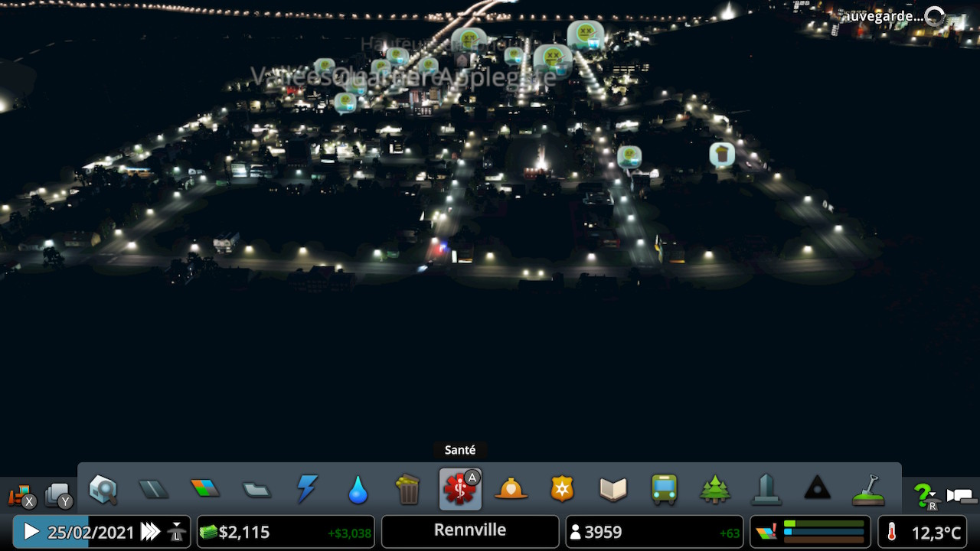The image size is (980, 551).
Task: Open the Fire department helmet menu
Action: tap(511, 488)
